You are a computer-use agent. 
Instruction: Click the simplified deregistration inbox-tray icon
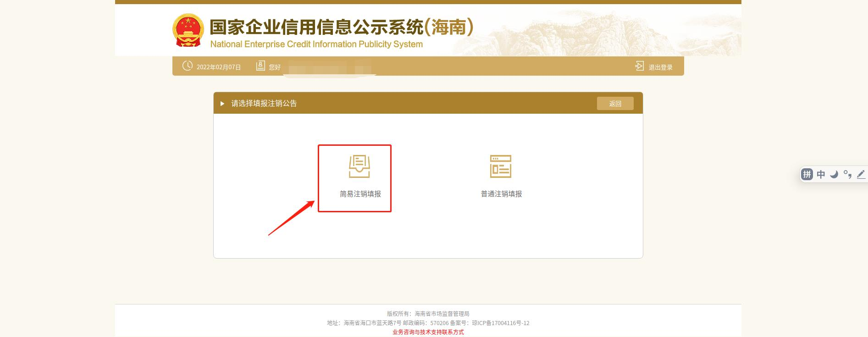point(359,166)
